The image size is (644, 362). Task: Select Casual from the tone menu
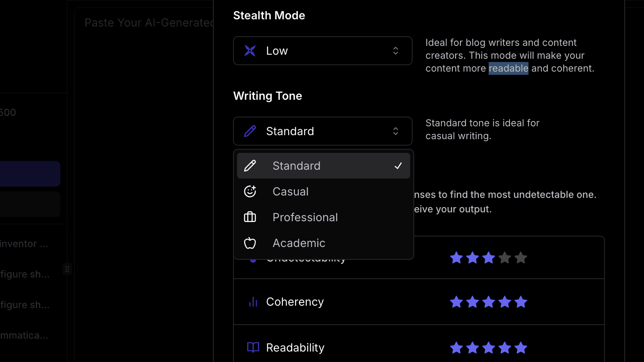290,191
